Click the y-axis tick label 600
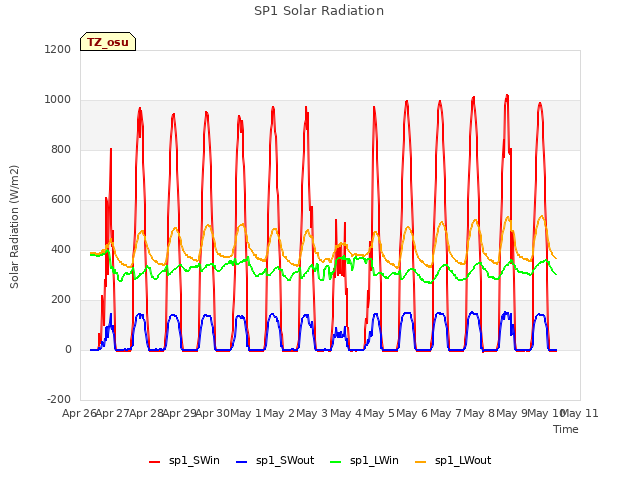 pos(61,200)
